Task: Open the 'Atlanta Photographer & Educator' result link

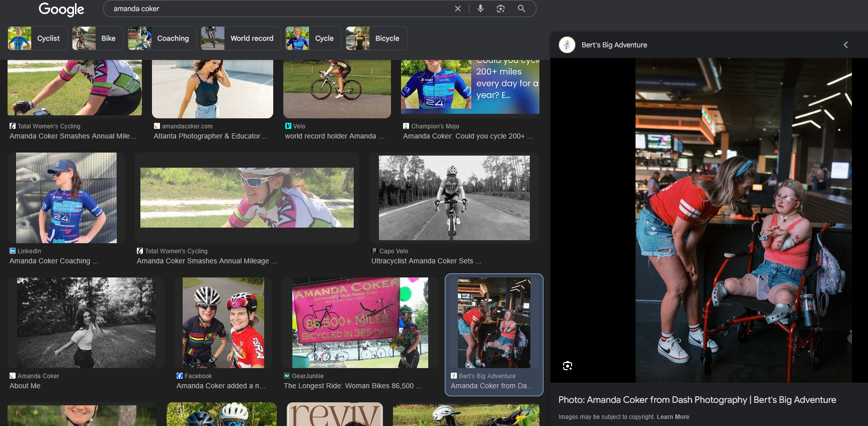Action: (x=211, y=136)
